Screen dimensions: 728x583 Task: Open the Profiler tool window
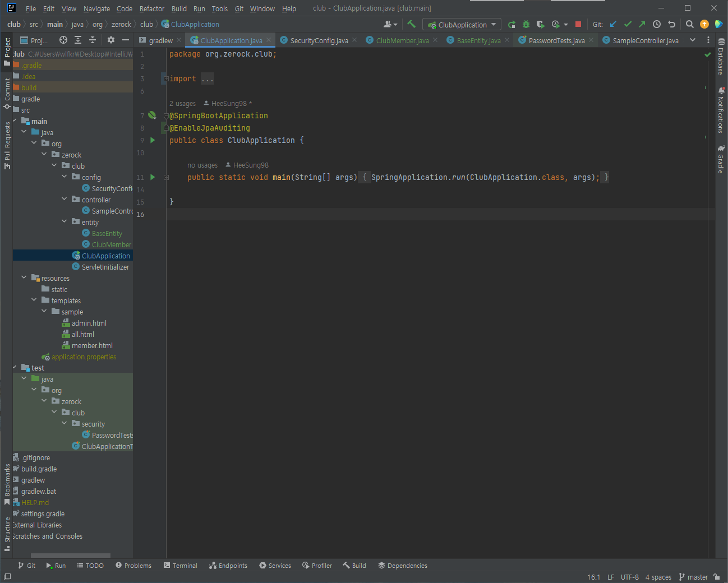(317, 566)
